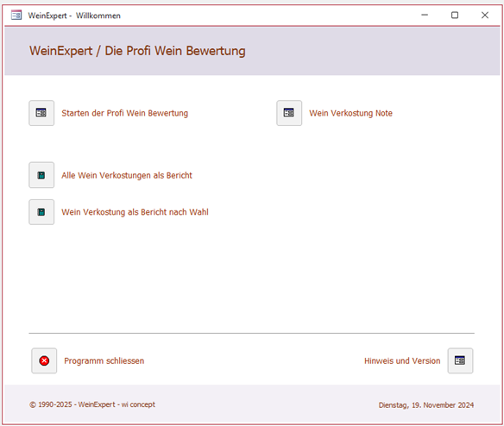504x426 pixels.
Task: Maximize the WeinExpert Willkommen window
Action: 455,16
